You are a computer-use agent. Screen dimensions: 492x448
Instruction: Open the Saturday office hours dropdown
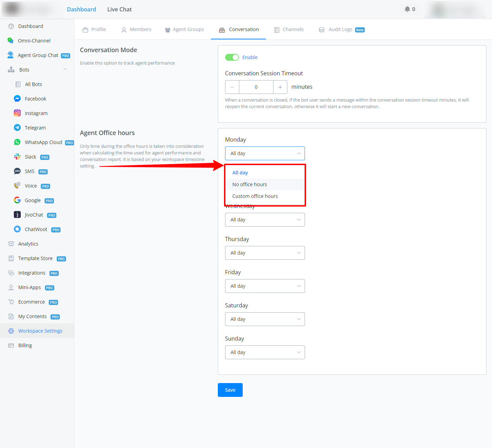pyautogui.click(x=265, y=319)
